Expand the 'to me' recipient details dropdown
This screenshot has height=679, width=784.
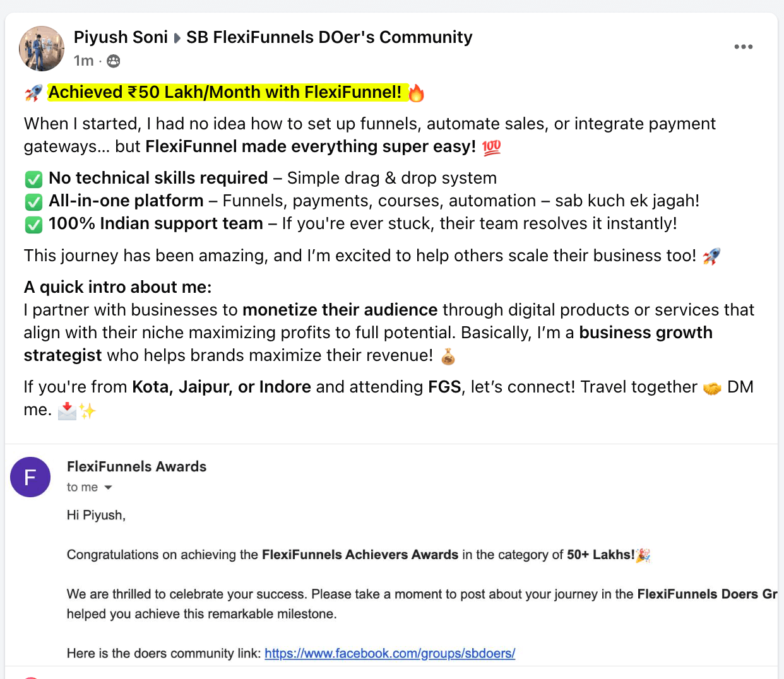point(108,487)
